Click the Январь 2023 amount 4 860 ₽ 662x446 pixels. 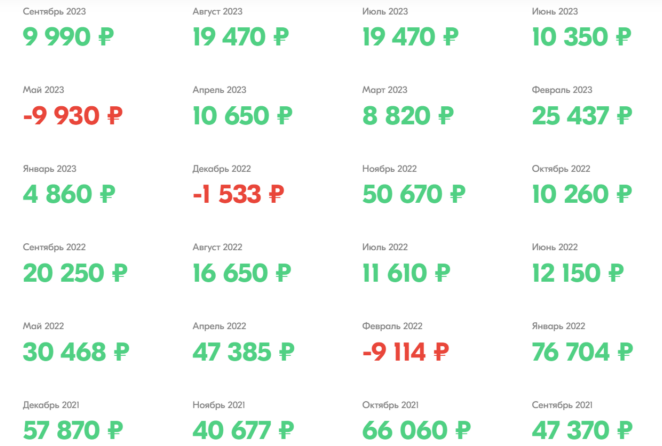(x=70, y=194)
